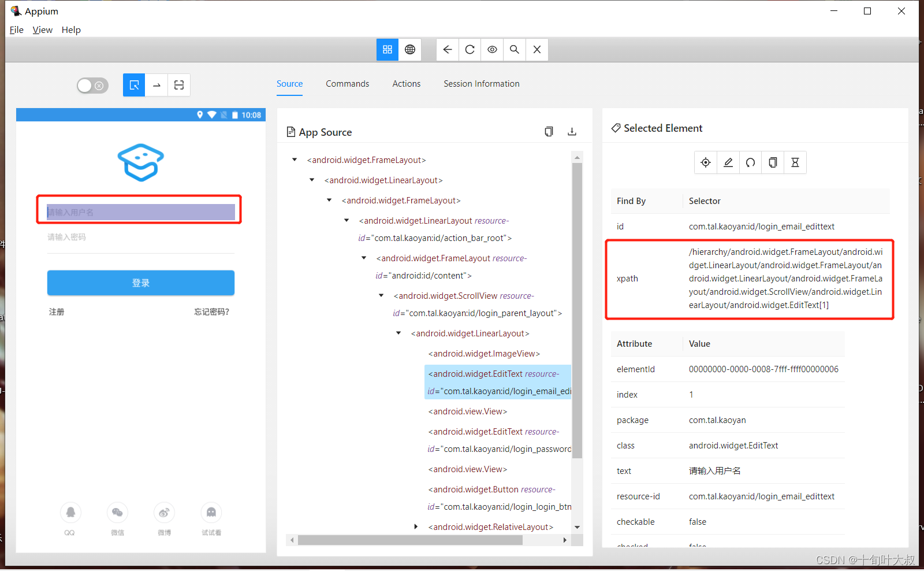The width and height of the screenshot is (924, 571).
Task: Click the package value com.tal.kaoyan
Action: point(717,420)
